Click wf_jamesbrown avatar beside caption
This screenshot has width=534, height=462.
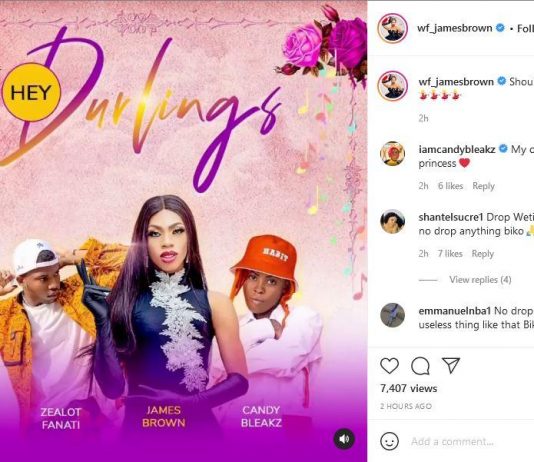[393, 86]
